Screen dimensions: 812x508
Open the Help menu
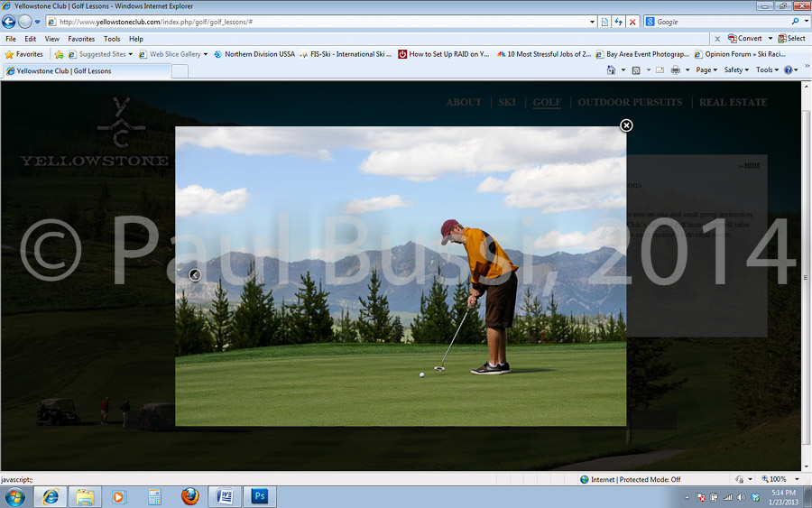[136, 39]
